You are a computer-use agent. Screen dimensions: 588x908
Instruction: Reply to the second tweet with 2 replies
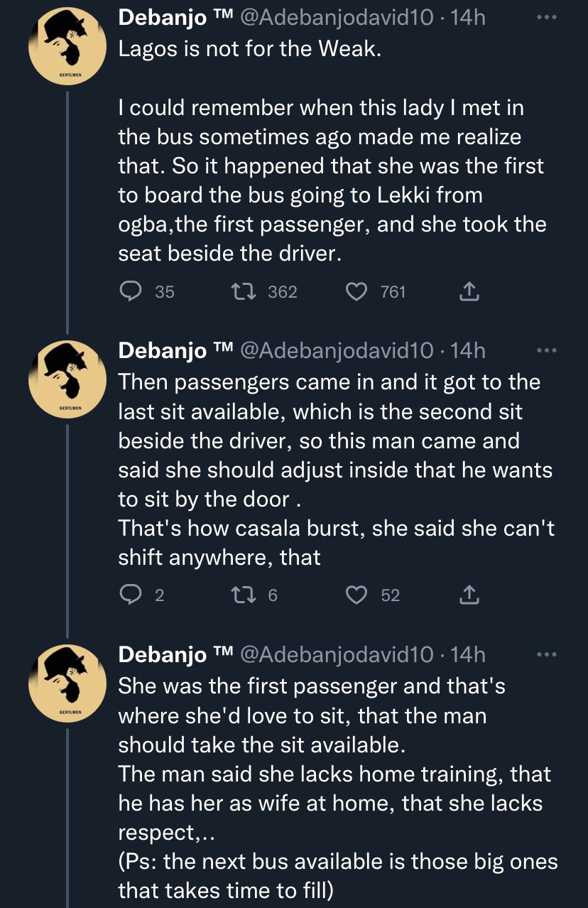129,595
